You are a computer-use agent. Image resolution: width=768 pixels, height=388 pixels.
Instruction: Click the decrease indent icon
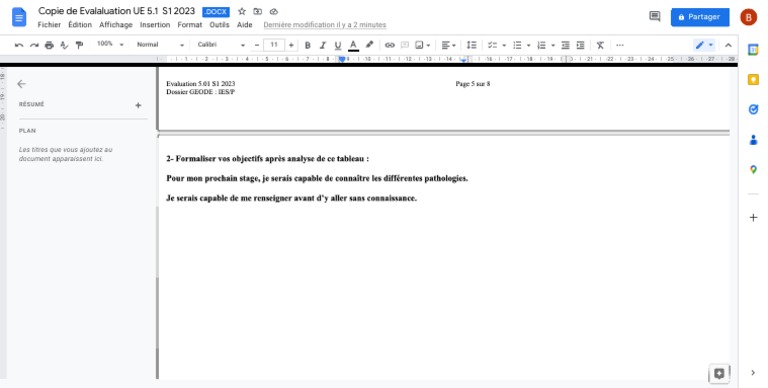[565, 45]
